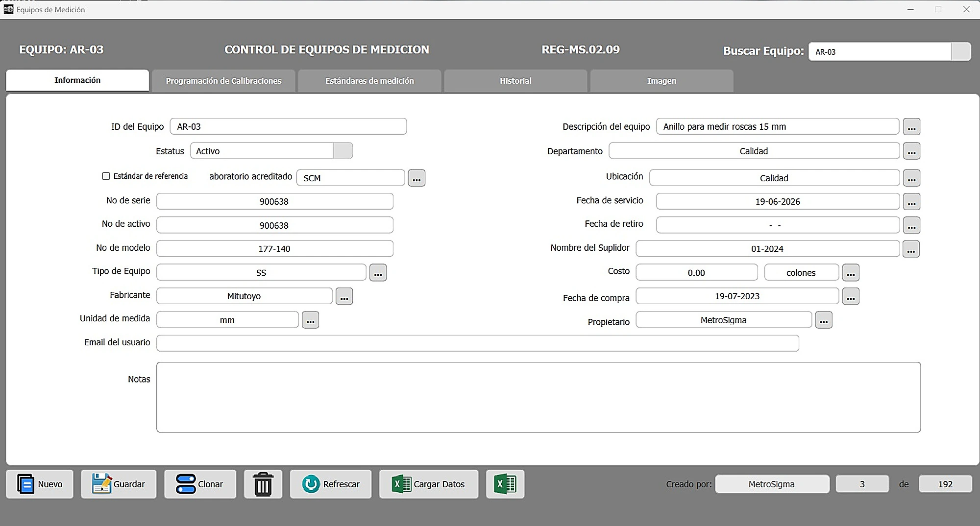Refresh data with Refrescar button
The width and height of the screenshot is (980, 526).
point(331,484)
